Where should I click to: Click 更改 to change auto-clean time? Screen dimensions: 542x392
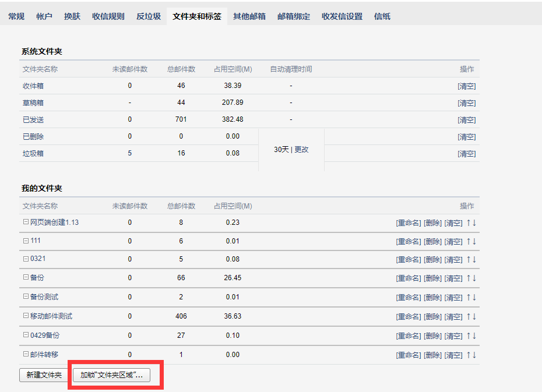(301, 150)
